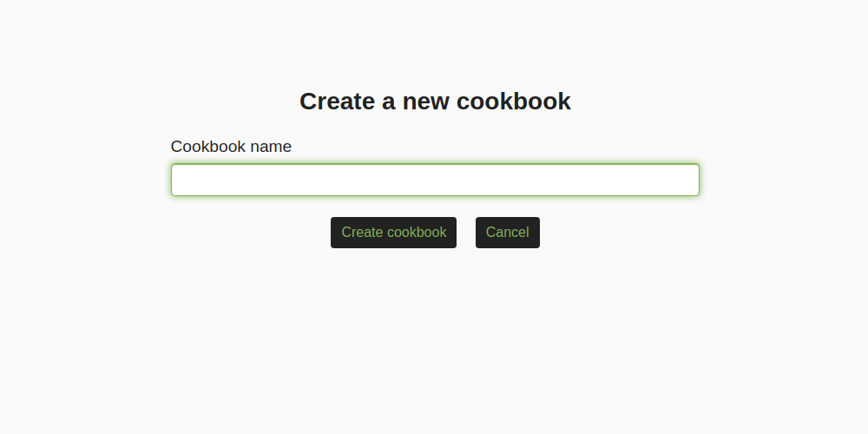This screenshot has width=868, height=434.
Task: Go back by clicking Cancel
Action: point(508,233)
